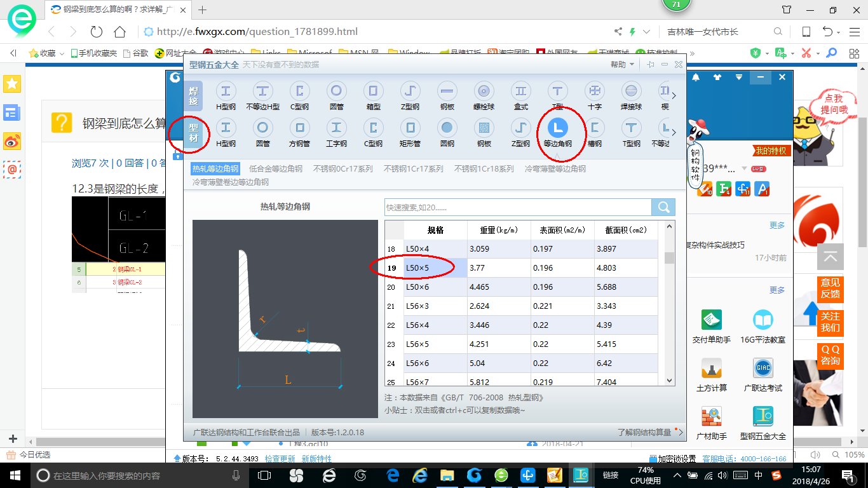Select 钢板 in the 焊接 row
Viewport: 868px width, 488px height.
click(x=447, y=91)
